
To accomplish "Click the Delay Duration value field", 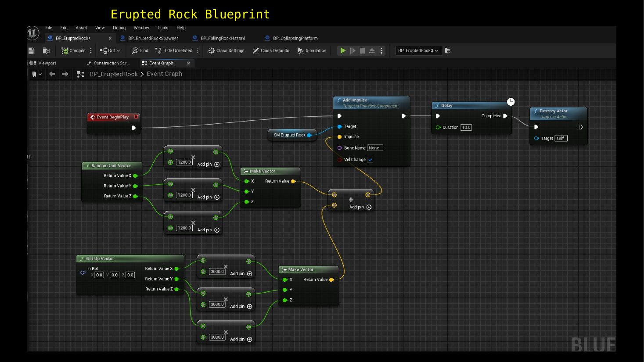I will point(466,128).
